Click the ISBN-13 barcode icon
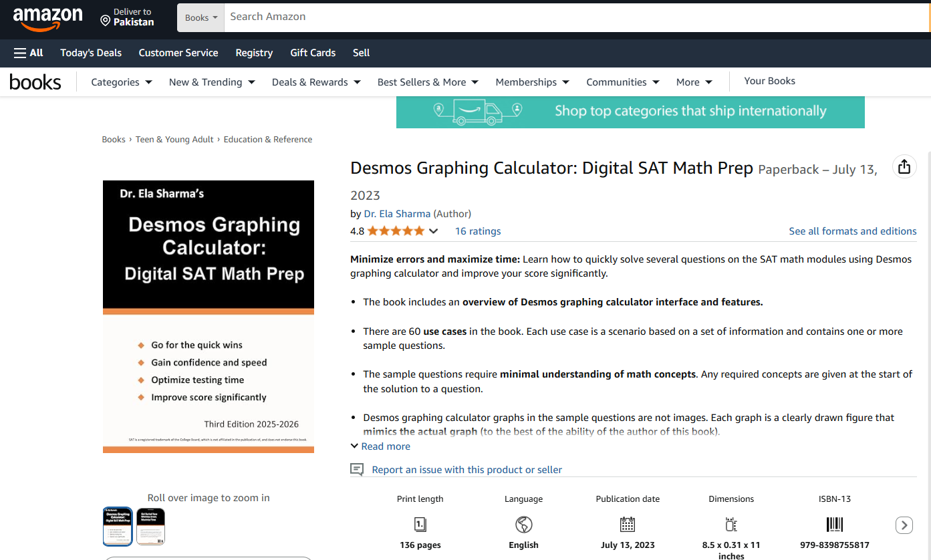This screenshot has height=560, width=931. 835,524
